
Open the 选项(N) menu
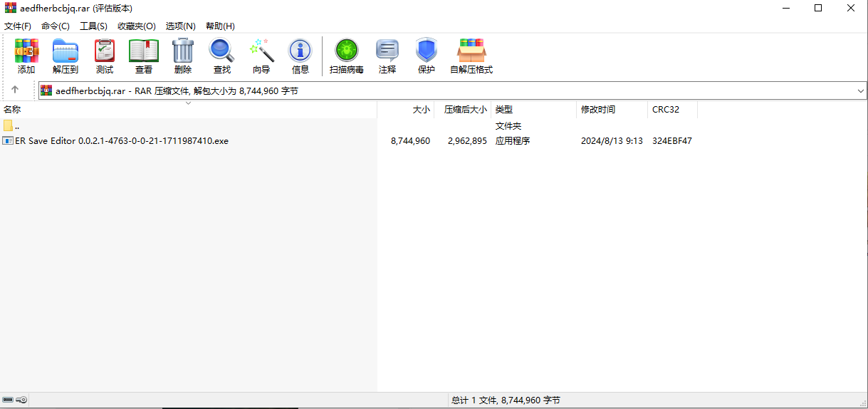pyautogui.click(x=180, y=26)
